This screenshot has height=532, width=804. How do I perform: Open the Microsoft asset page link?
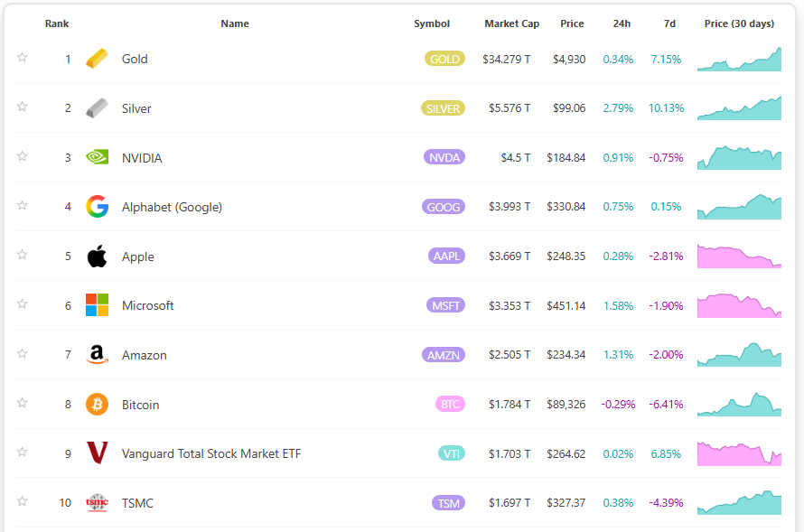148,305
